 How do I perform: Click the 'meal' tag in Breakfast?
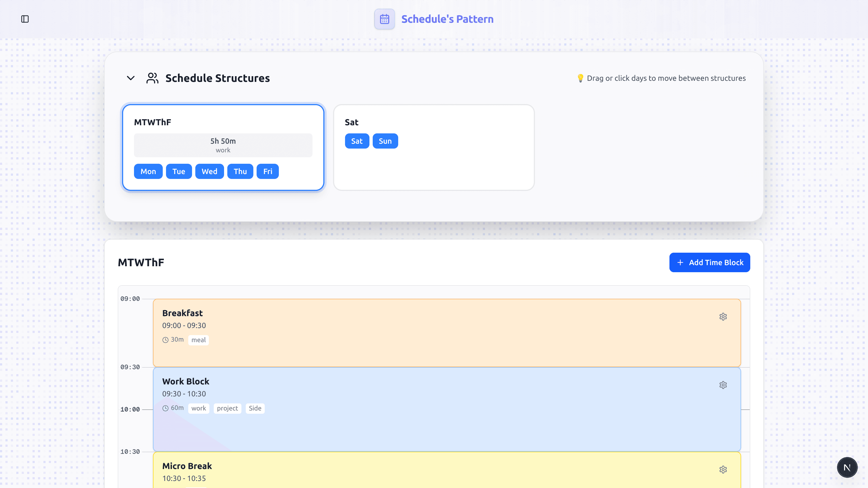(199, 340)
